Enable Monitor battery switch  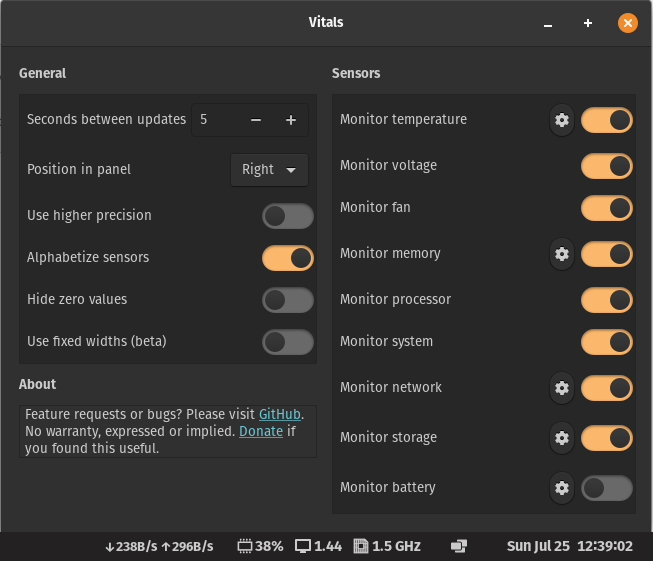click(x=607, y=488)
